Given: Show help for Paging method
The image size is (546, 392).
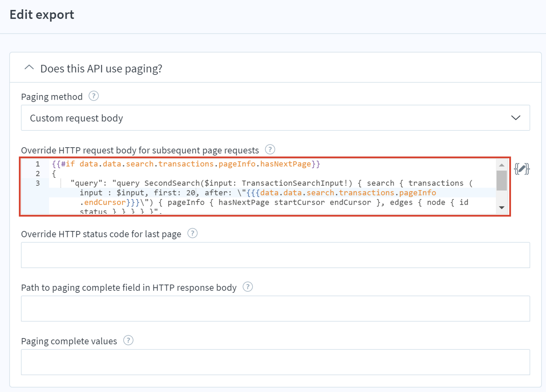Looking at the screenshot, I should click(x=93, y=96).
